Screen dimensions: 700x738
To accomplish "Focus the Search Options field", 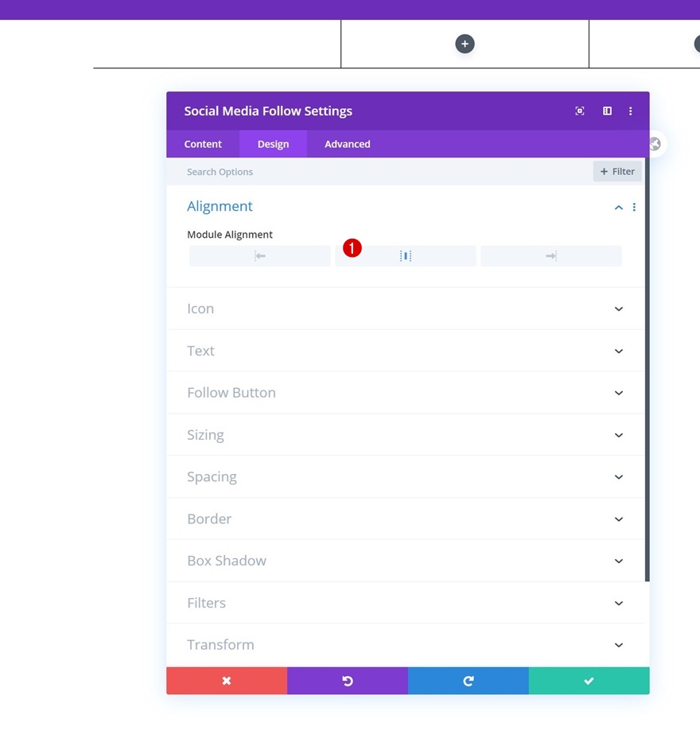I will pyautogui.click(x=379, y=172).
